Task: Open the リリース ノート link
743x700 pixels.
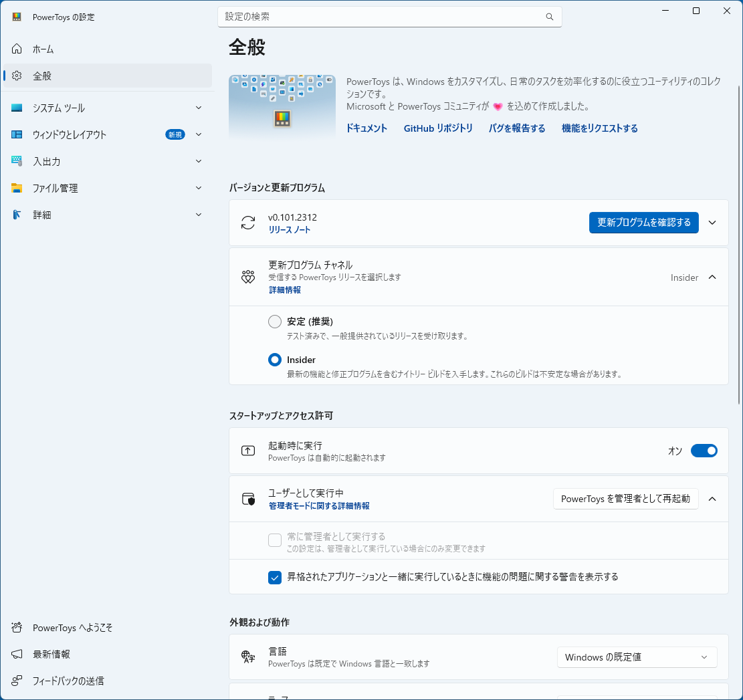Action: point(289,230)
